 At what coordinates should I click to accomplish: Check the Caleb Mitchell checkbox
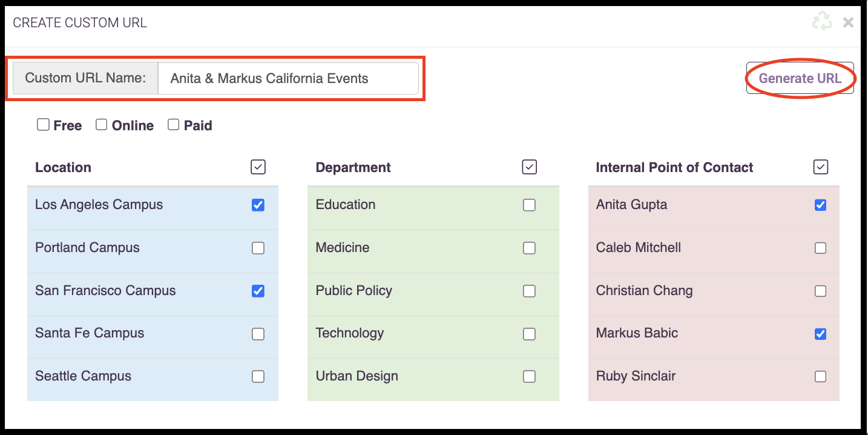(x=821, y=248)
